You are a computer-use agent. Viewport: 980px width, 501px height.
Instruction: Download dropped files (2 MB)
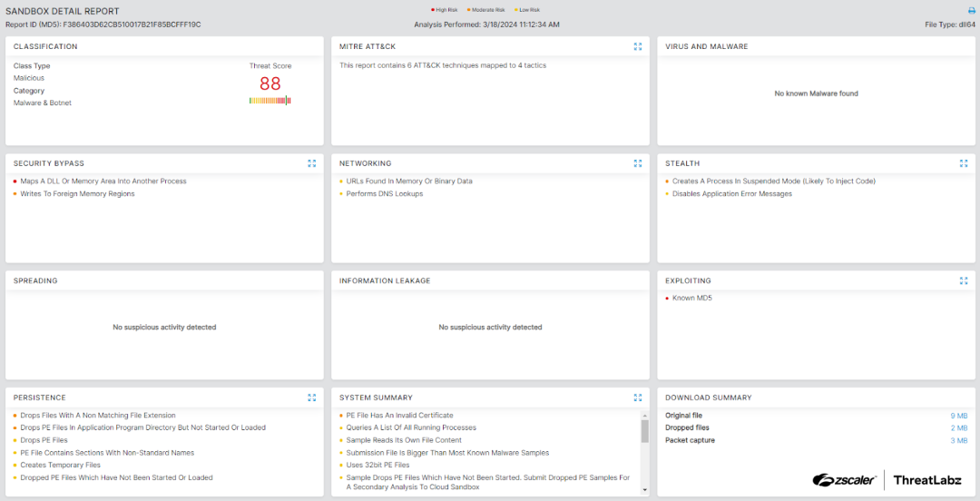pyautogui.click(x=959, y=427)
